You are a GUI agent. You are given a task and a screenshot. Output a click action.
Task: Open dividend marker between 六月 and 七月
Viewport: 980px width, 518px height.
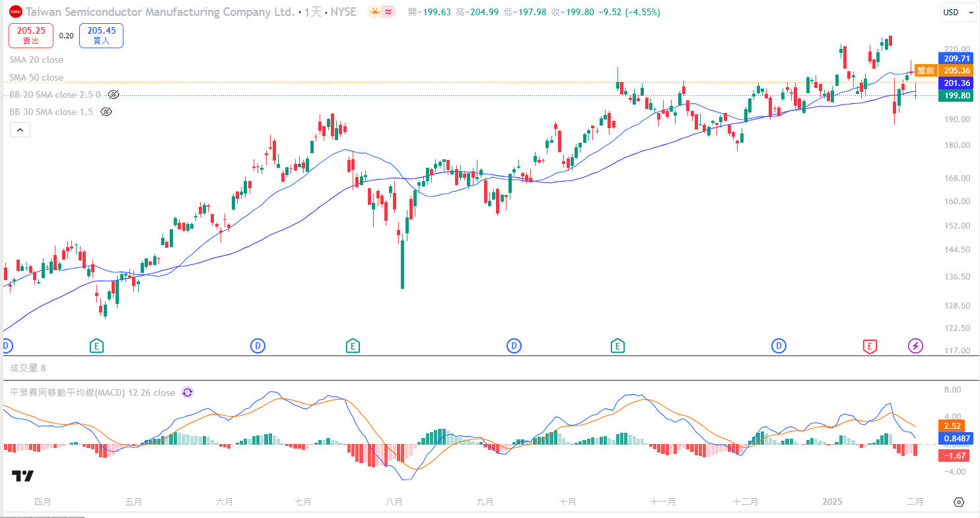pyautogui.click(x=258, y=346)
